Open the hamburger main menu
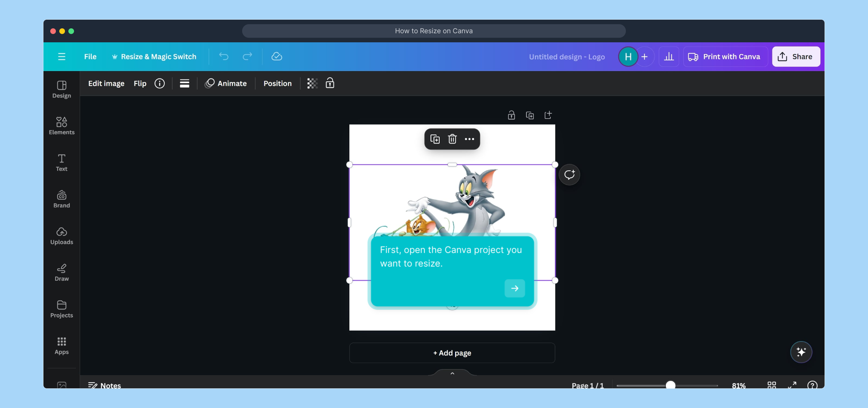Viewport: 868px width, 408px height. pyautogui.click(x=62, y=57)
